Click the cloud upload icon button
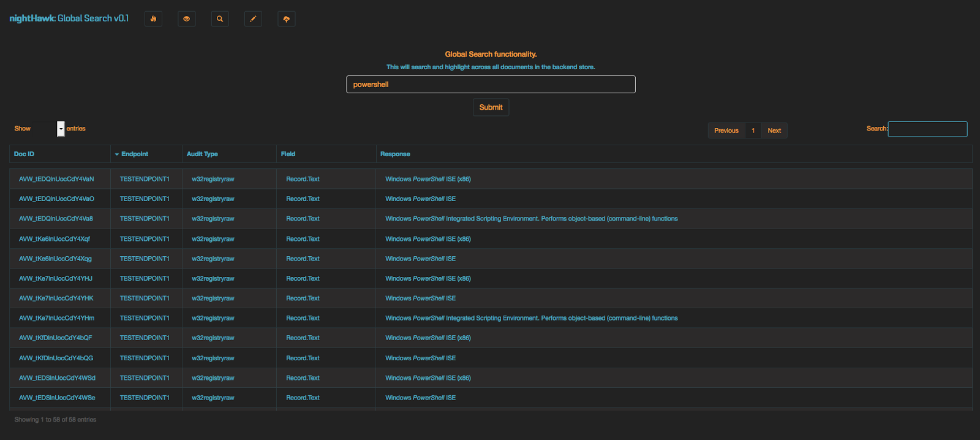The height and width of the screenshot is (440, 980). [287, 19]
